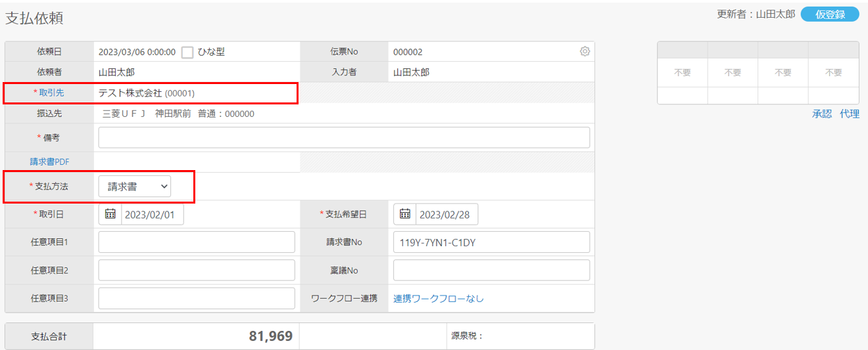Click the 仮登録 status button
Image resolution: width=868 pixels, height=350 pixels.
(x=830, y=14)
